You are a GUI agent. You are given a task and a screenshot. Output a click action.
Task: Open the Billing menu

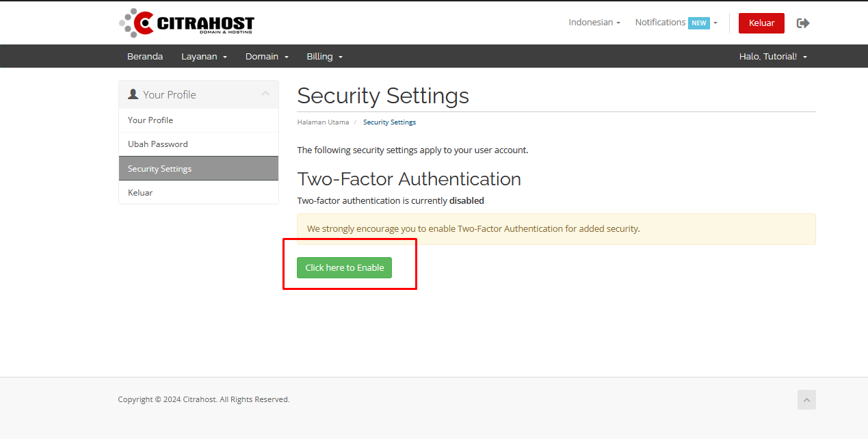coord(324,57)
